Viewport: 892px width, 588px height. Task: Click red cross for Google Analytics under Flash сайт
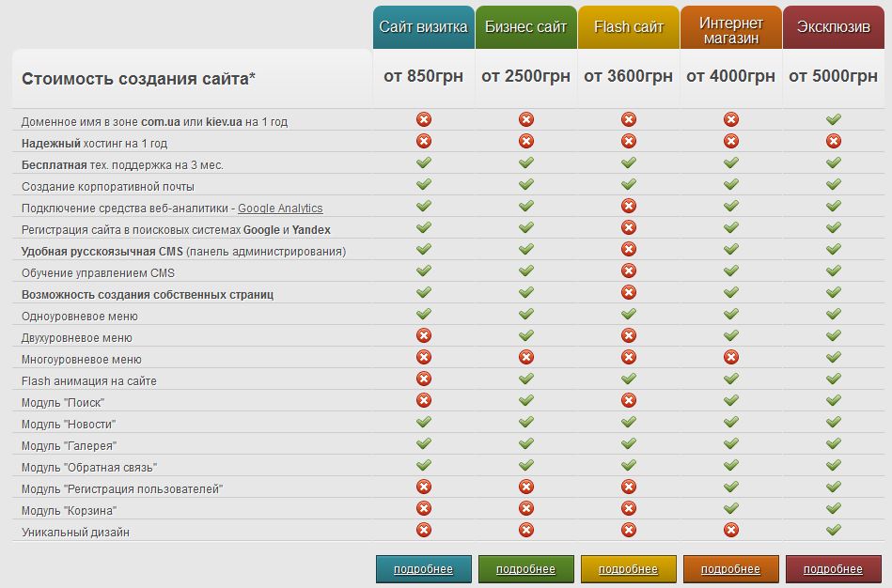coord(629,206)
